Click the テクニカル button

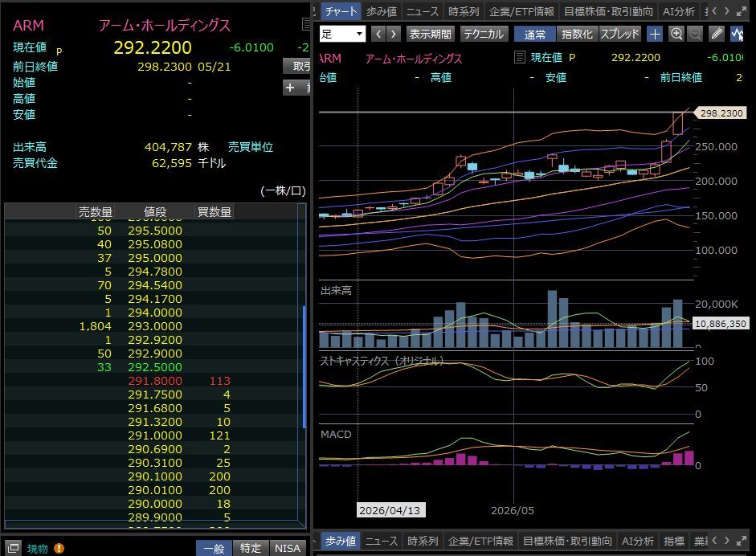coord(484,34)
